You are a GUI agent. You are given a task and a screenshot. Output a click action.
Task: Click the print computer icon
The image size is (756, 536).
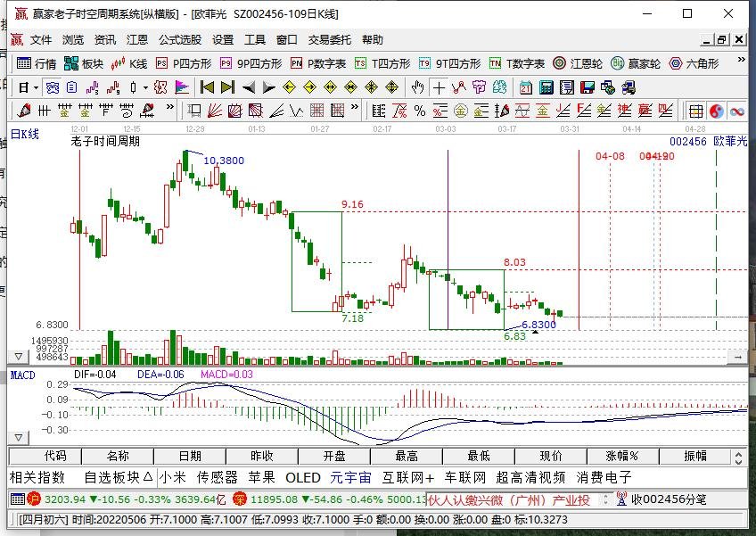click(x=629, y=87)
